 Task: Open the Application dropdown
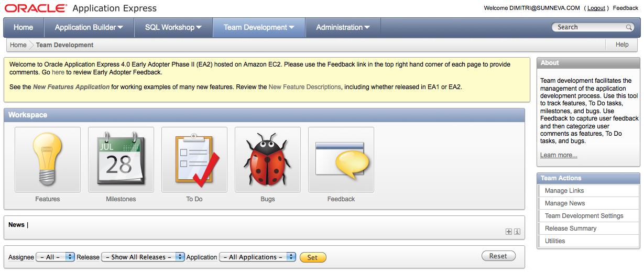(x=257, y=257)
